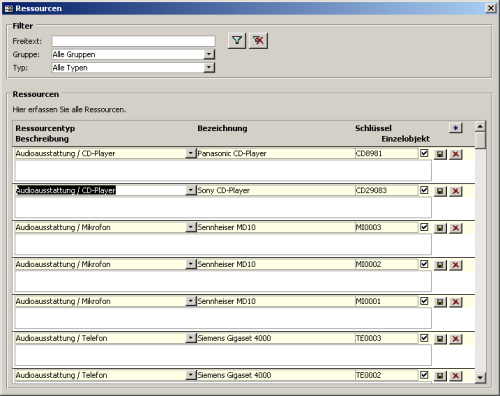The width and height of the screenshot is (500, 396).
Task: Click the description box under Siemens Gigaset TE0003
Action: [223, 355]
